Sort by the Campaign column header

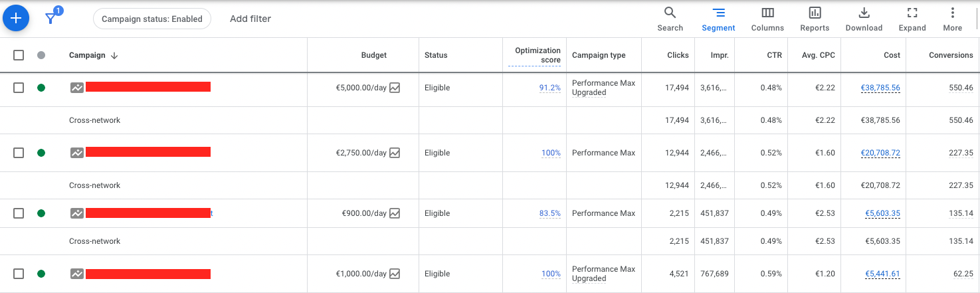pyautogui.click(x=87, y=55)
